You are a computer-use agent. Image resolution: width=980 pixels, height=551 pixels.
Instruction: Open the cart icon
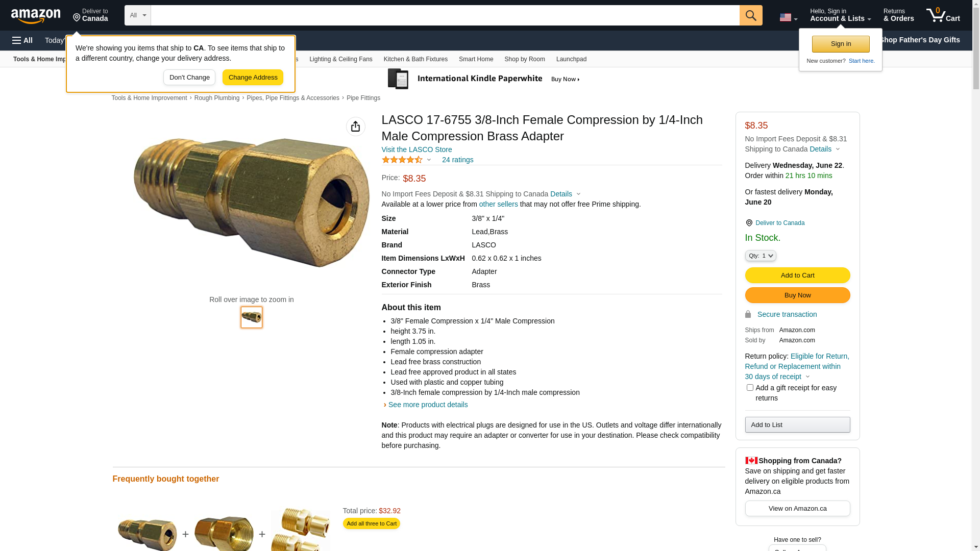[943, 15]
